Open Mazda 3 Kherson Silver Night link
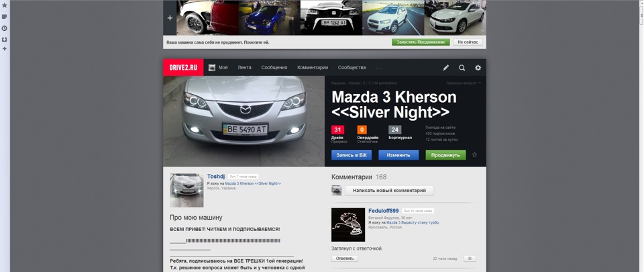The height and width of the screenshot is (272, 644). pos(253,183)
